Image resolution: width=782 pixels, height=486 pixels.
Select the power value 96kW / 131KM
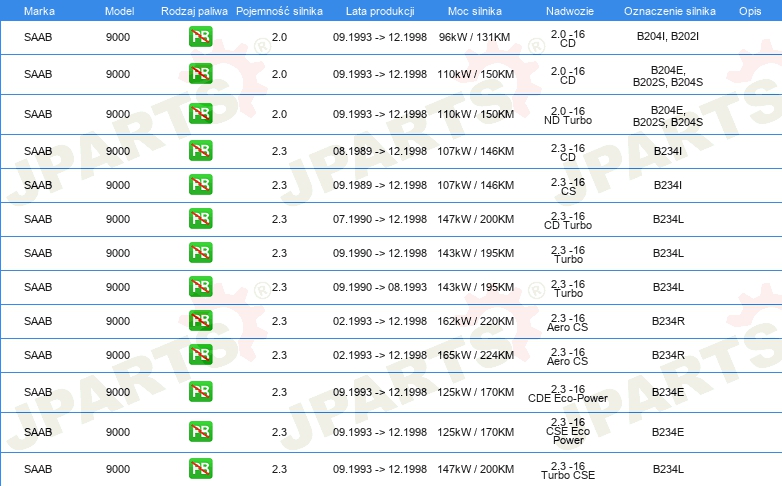click(x=474, y=37)
